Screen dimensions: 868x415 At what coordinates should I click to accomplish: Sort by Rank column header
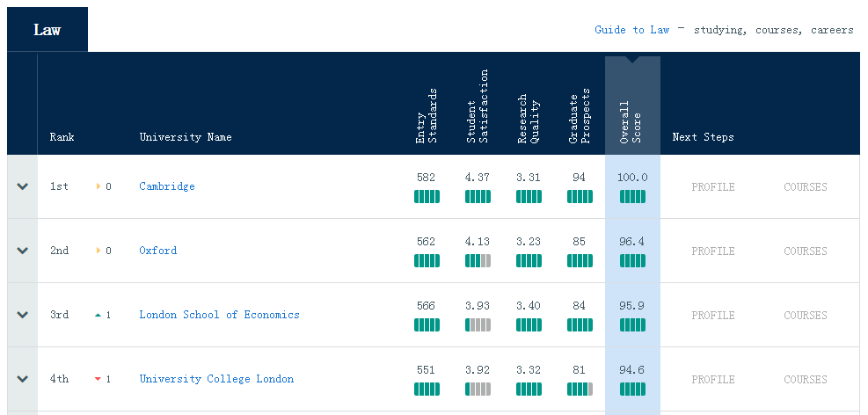(x=62, y=137)
